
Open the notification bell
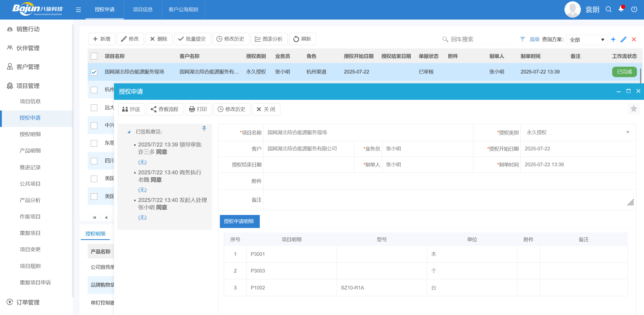(x=621, y=9)
